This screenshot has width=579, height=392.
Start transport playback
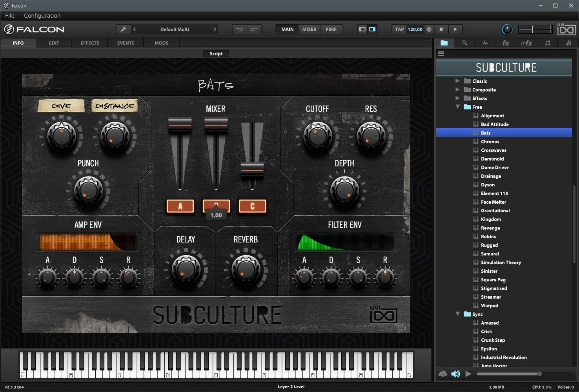pyautogui.click(x=455, y=29)
